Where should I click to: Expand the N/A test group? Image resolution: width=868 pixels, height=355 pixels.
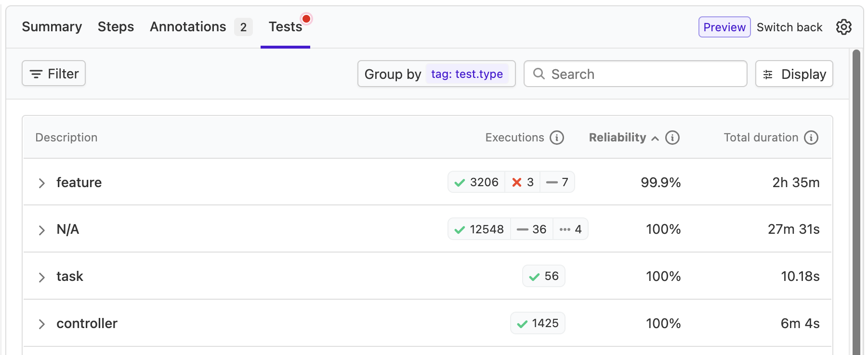pos(42,230)
